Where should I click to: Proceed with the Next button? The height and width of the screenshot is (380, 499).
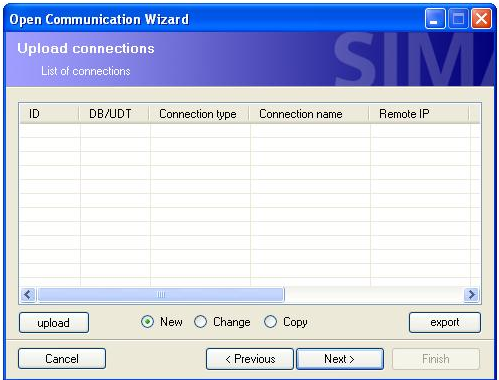(x=340, y=359)
